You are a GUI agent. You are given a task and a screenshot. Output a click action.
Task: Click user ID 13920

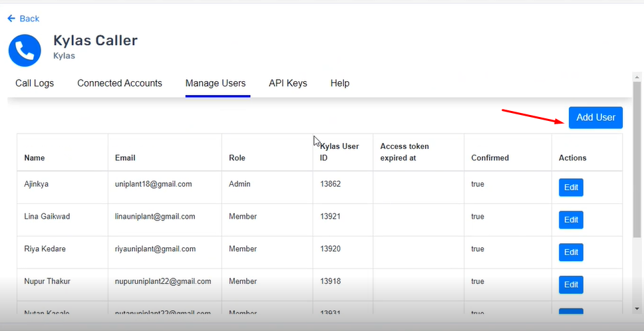[330, 249]
